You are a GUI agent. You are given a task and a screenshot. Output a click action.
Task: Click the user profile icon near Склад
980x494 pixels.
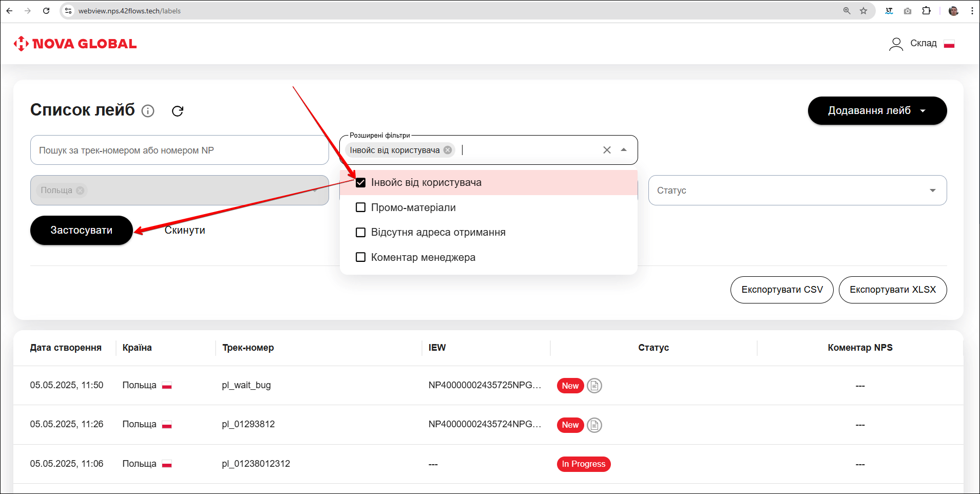896,44
